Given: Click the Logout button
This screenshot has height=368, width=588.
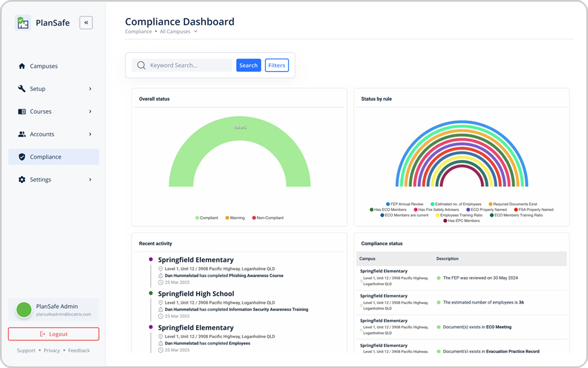Looking at the screenshot, I should 53,334.
